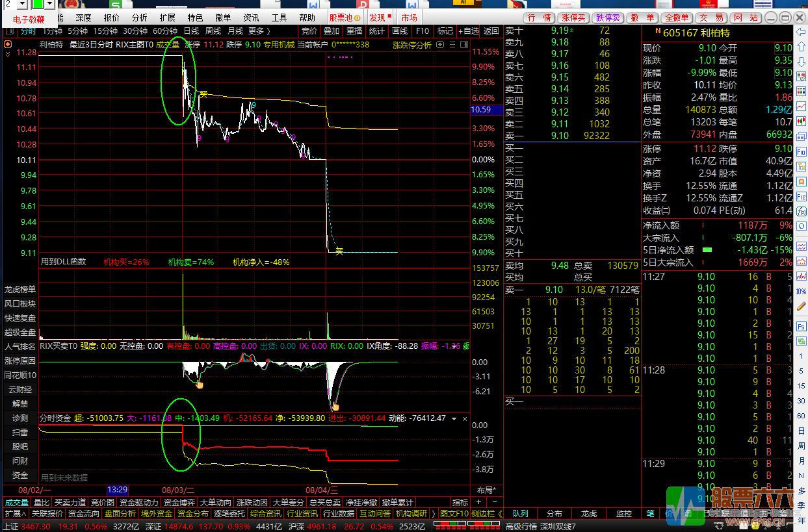Image resolution: width=808 pixels, height=532 pixels.
Task: Toggle the 竞价 auction display
Action: (x=309, y=31)
